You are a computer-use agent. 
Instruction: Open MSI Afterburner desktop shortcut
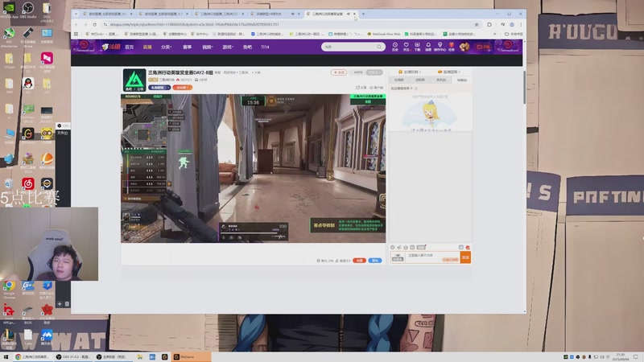tap(9, 37)
